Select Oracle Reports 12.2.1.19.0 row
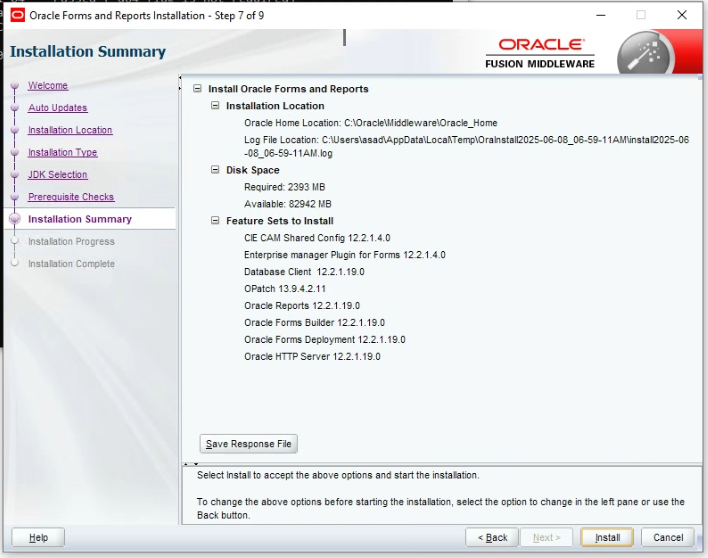The height and width of the screenshot is (558, 708). coord(302,306)
